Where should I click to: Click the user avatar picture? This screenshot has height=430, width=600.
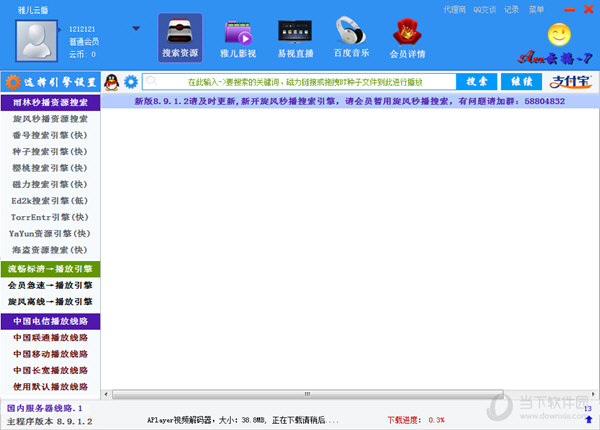[x=36, y=41]
